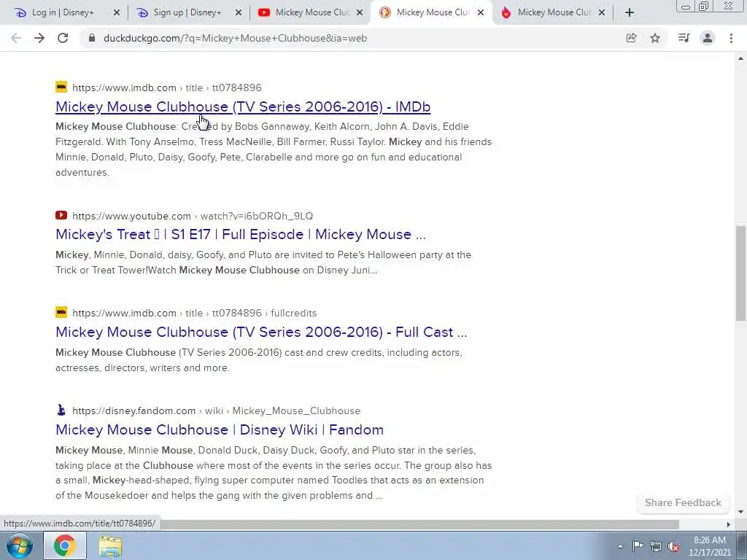
Task: Click YouTube favicon beside watch result
Action: pos(61,215)
